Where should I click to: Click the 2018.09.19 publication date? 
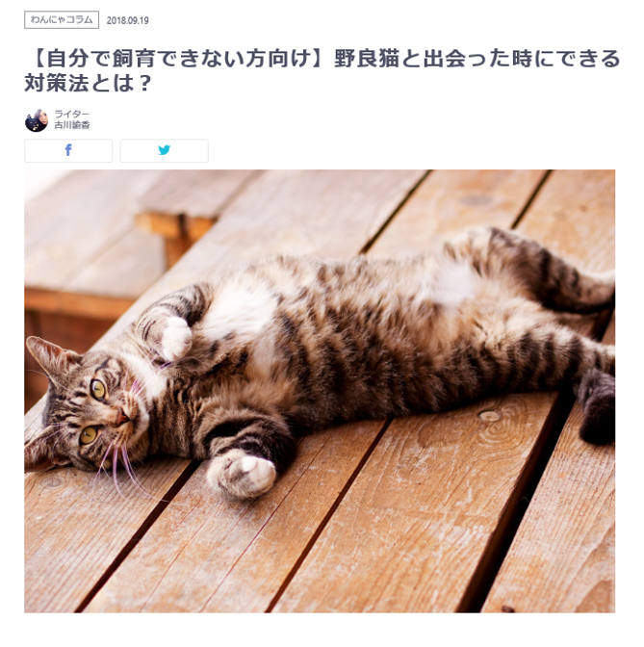click(127, 20)
